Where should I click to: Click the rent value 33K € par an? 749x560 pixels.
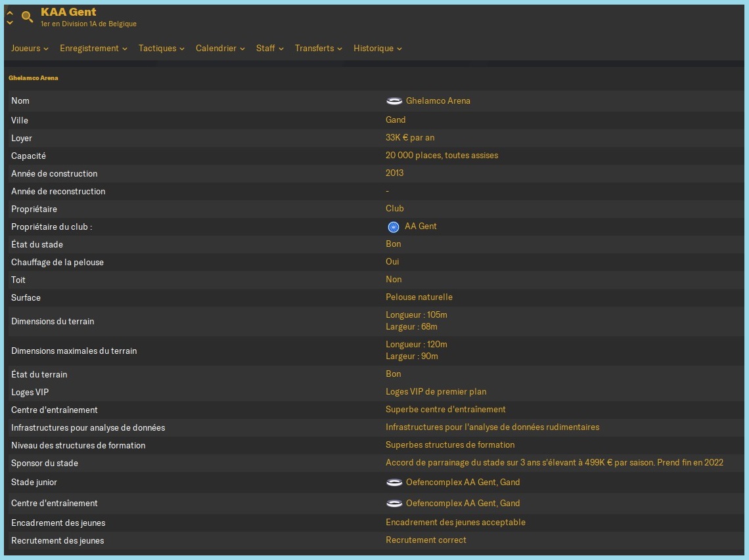[x=410, y=137]
